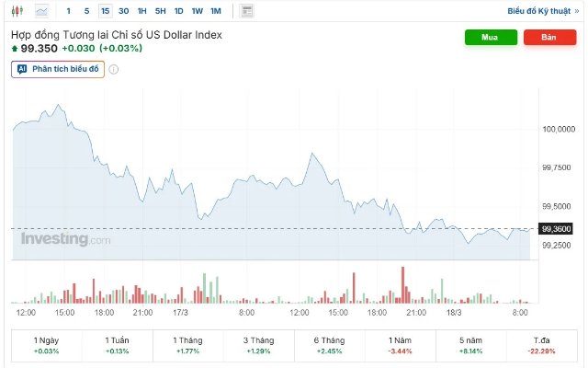Show the T.đa maximum range
Screen dimensions: 588x368
542,345
